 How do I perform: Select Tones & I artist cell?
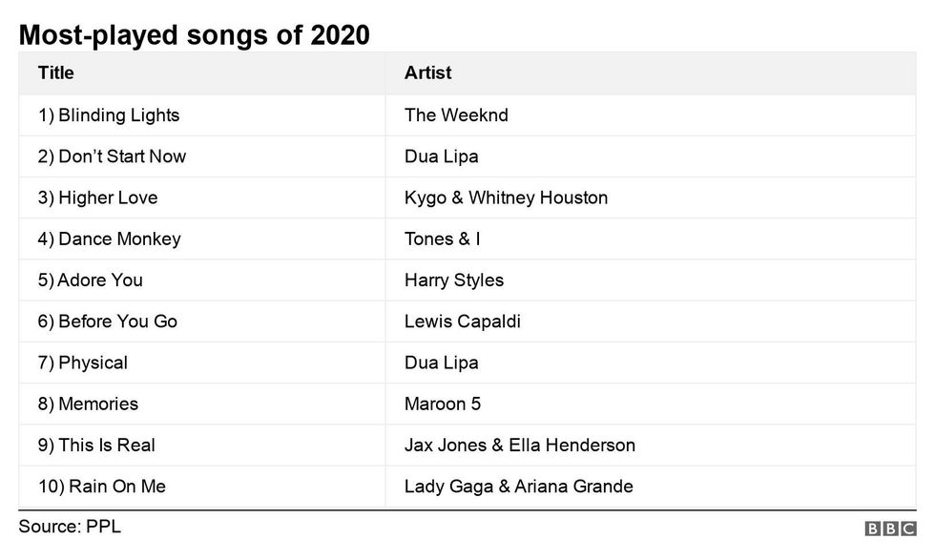point(442,239)
